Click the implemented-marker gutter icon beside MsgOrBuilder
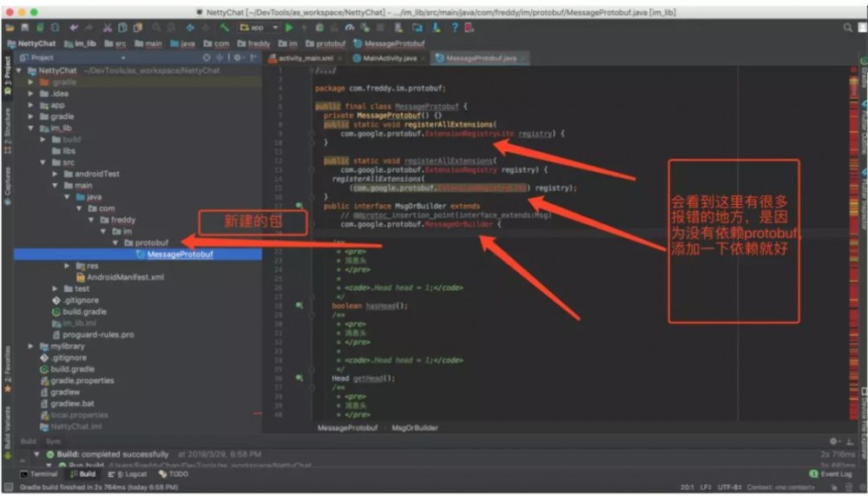868x496 pixels. 299,206
